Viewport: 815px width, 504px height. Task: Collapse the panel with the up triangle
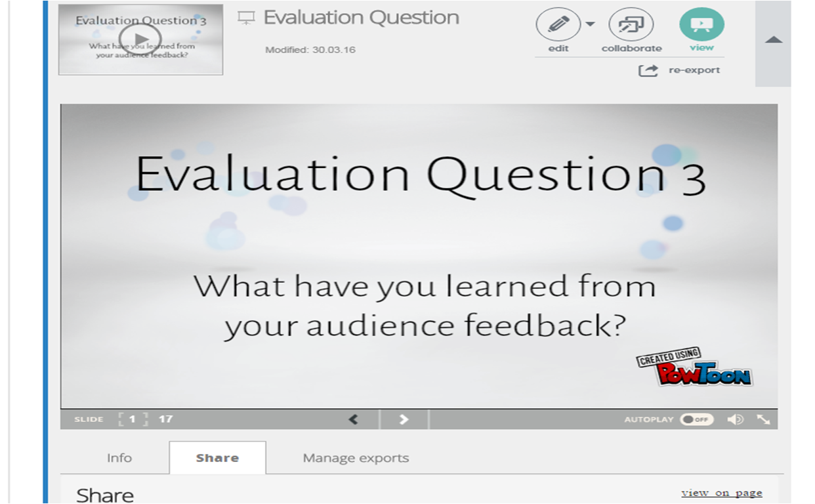click(x=774, y=40)
